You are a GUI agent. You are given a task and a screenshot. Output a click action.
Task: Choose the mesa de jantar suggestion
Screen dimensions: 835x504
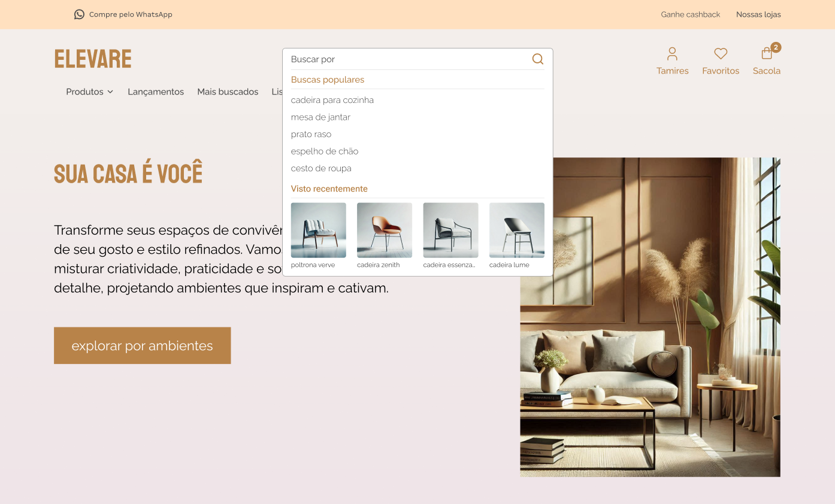(x=320, y=117)
